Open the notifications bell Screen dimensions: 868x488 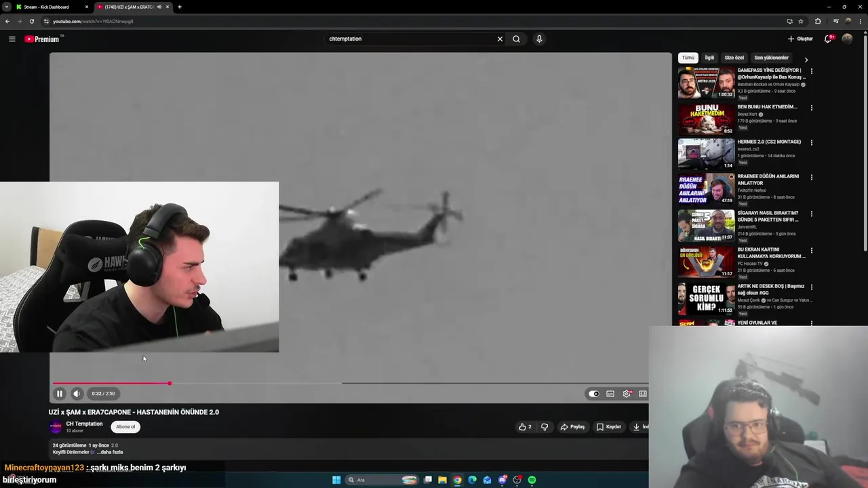click(827, 39)
